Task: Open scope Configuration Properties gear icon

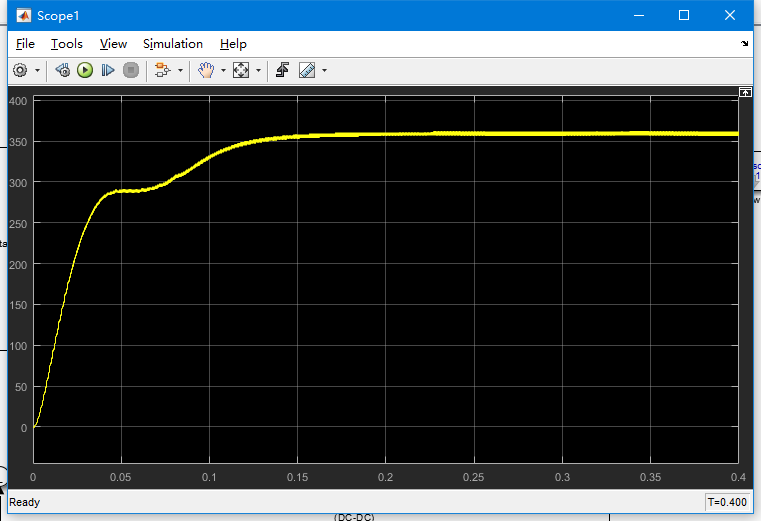Action: 20,71
